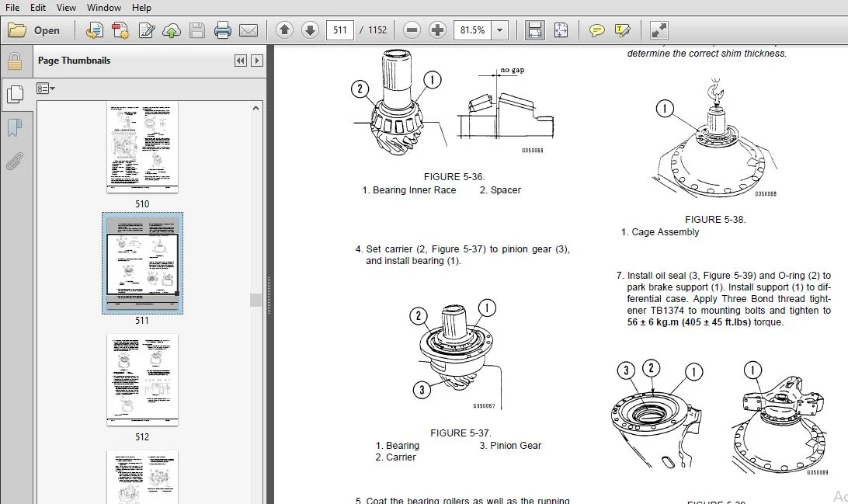Open the Bookmarks panel icon

pyautogui.click(x=15, y=128)
